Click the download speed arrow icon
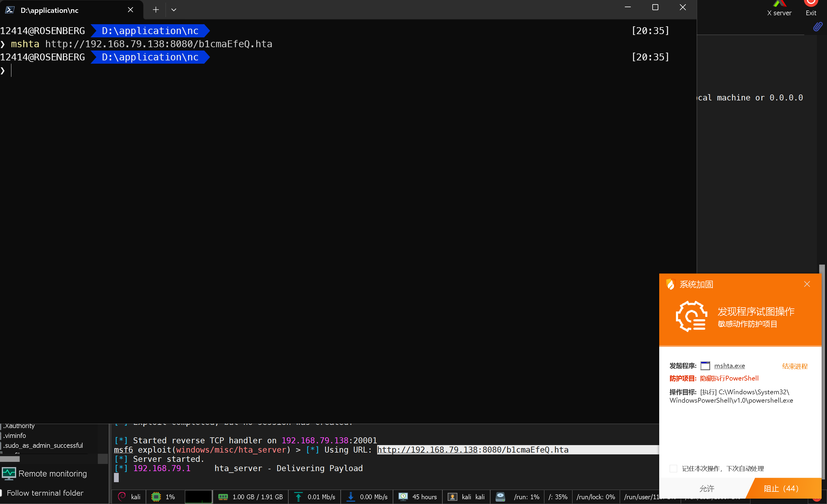This screenshot has height=504, width=827. 351,497
